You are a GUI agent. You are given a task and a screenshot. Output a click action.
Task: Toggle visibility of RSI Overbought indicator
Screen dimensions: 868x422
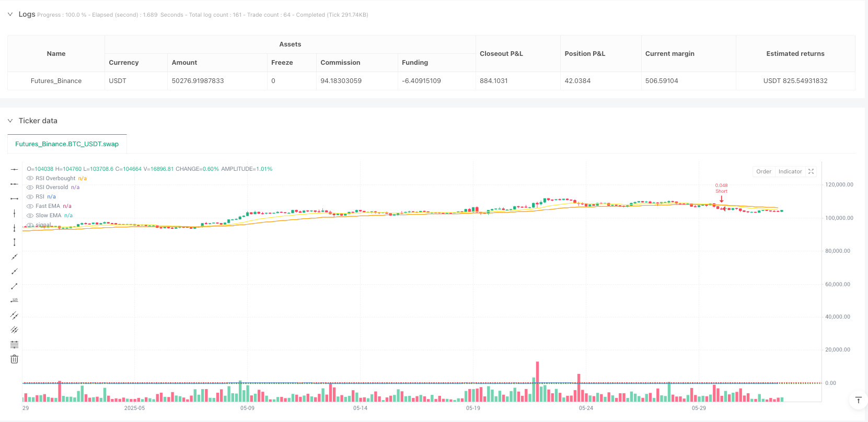click(30, 179)
